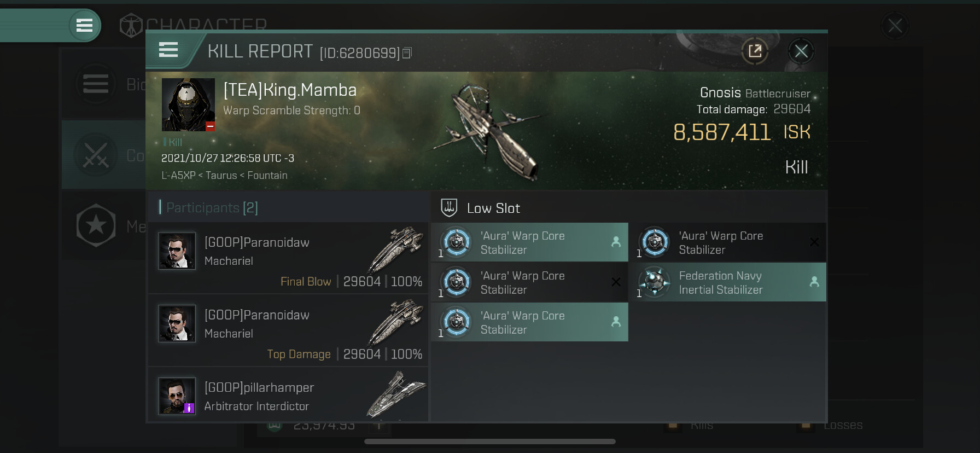Click the share kill report icon
The height and width of the screenshot is (453, 980).
click(x=755, y=51)
